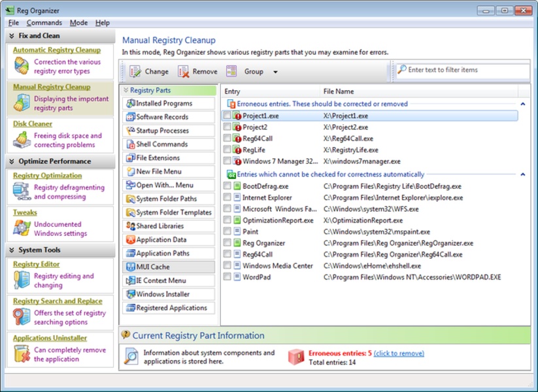Image resolution: width=538 pixels, height=392 pixels.
Task: Open the Automatic Registry Cleanup link
Action: [57, 50]
